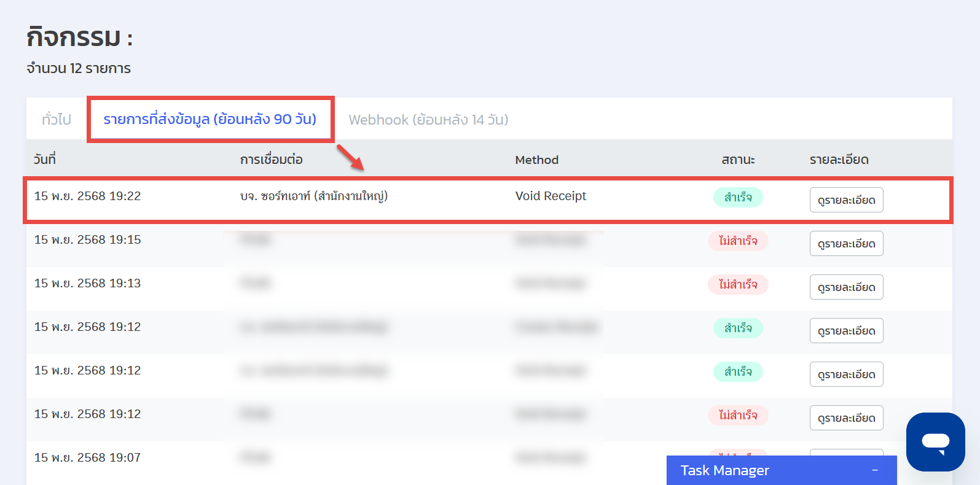Select รายการที่ส่งข้อมูล (ย้อนหลัง 90 วัน) tab
This screenshot has height=485, width=980.
pyautogui.click(x=210, y=119)
